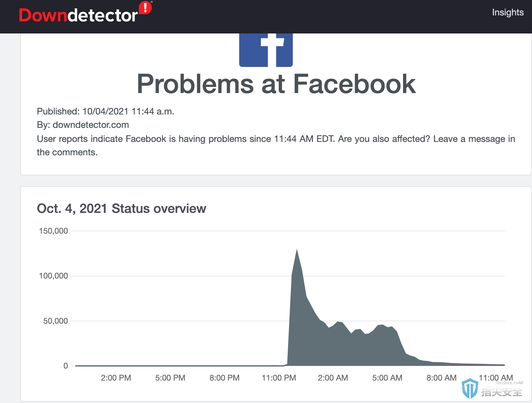Click the 5:00 AM axis label
This screenshot has height=403, width=532.
[x=387, y=378]
